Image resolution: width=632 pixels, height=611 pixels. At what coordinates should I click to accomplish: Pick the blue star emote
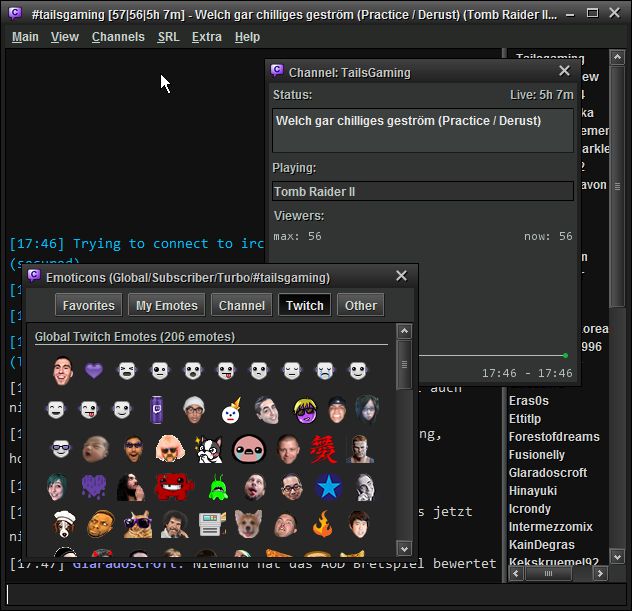[x=328, y=487]
